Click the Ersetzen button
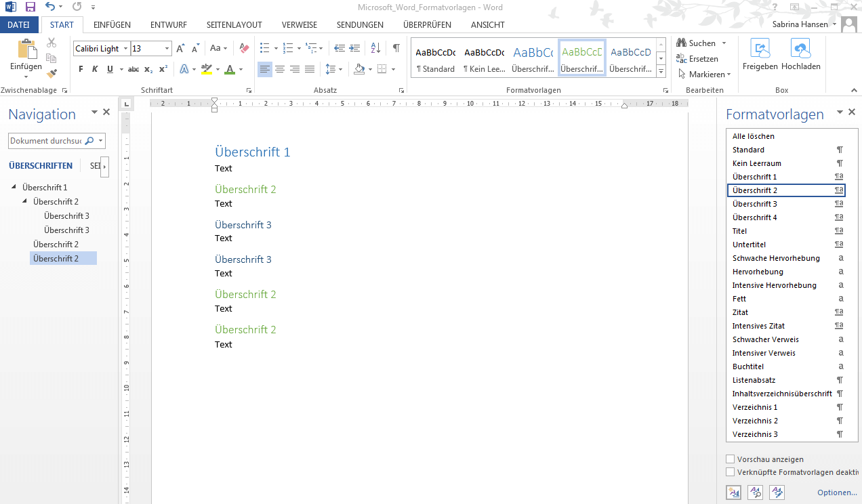Image resolution: width=862 pixels, height=504 pixels. click(697, 59)
